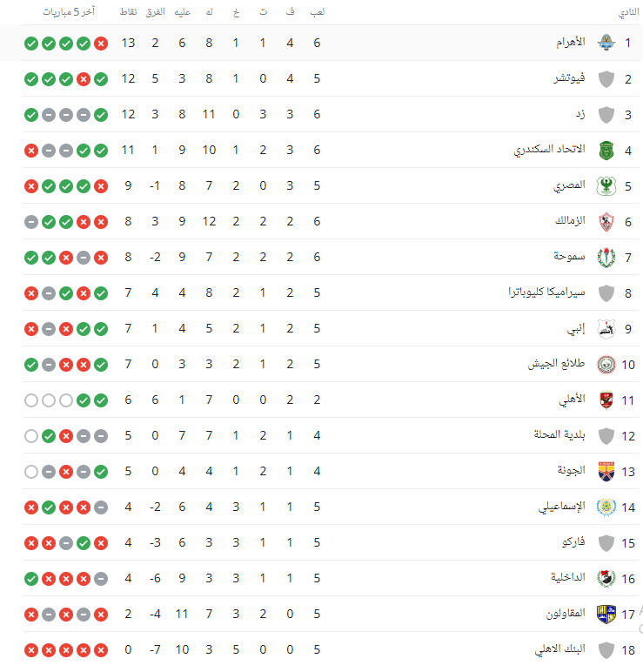Screen dimensions: 643x672
Task: Click the نقاط column header
Action: point(128,12)
